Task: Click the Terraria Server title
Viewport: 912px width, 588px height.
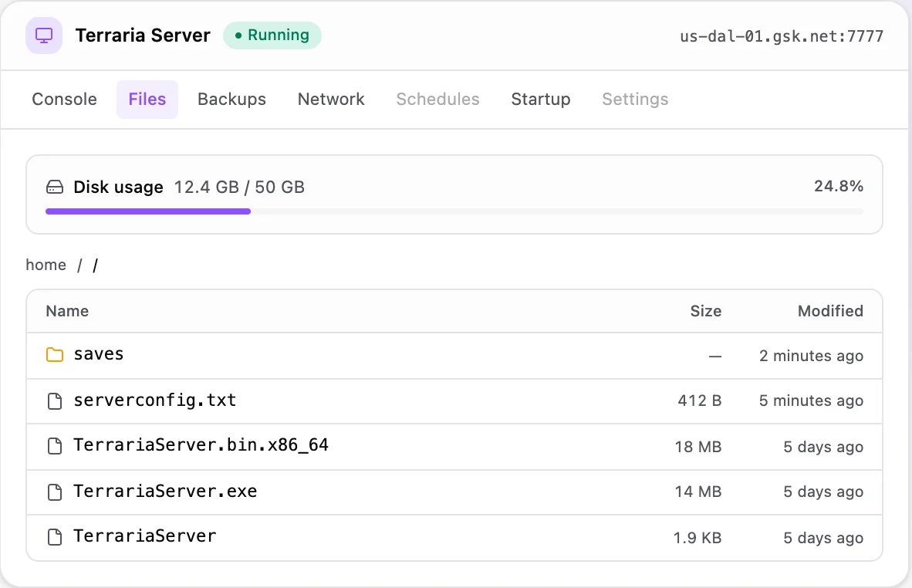Action: [x=143, y=35]
